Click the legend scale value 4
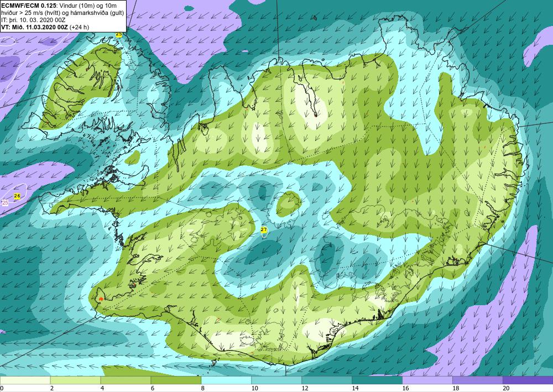The width and height of the screenshot is (553, 392). coord(102,388)
